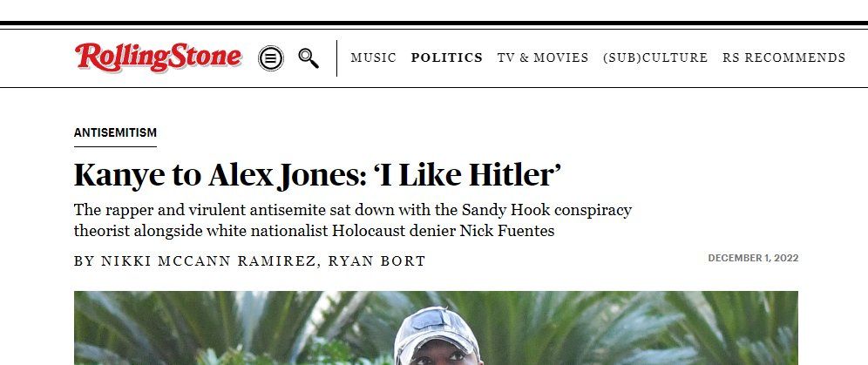Image resolution: width=868 pixels, height=365 pixels.
Task: Open the TV & Movies section
Action: click(x=543, y=58)
